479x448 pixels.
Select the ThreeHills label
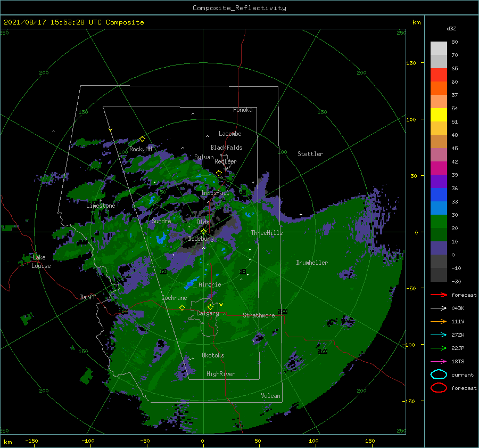pyautogui.click(x=267, y=233)
